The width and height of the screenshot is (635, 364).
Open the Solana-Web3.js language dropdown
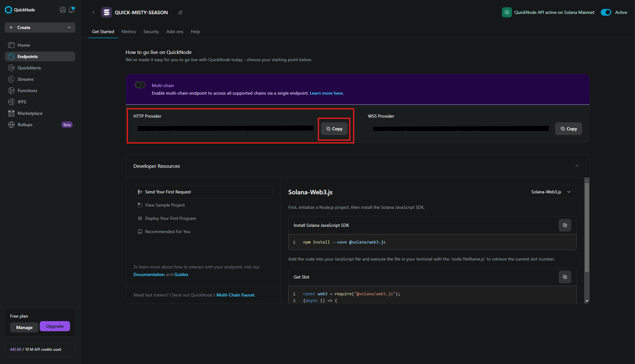pos(551,192)
